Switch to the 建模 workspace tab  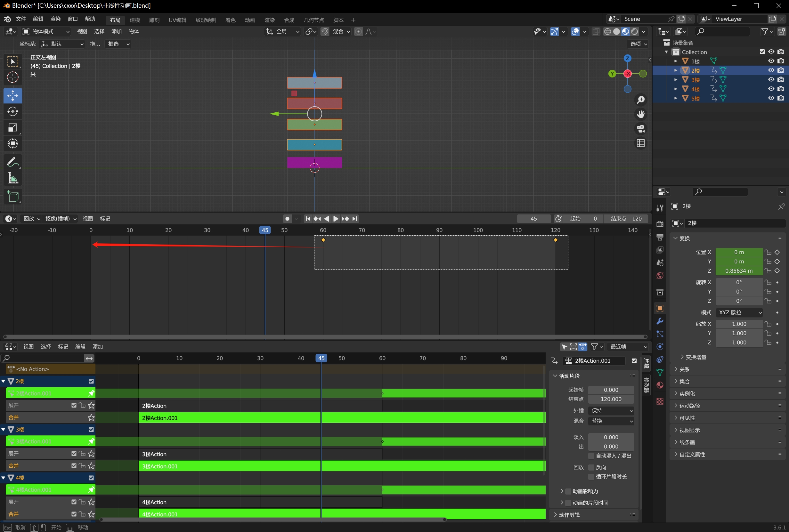tap(135, 20)
